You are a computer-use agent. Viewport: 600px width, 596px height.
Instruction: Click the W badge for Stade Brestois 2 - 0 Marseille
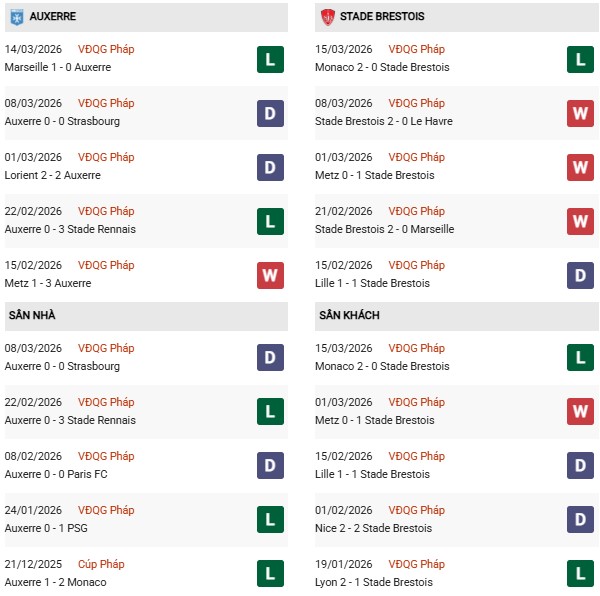(580, 221)
